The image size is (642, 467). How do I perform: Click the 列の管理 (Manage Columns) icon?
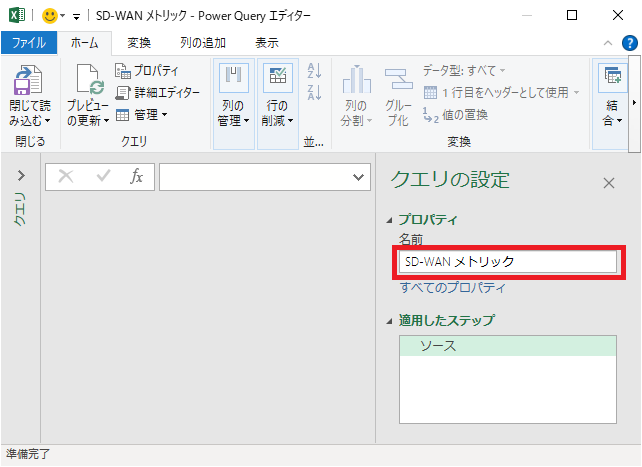[233, 77]
